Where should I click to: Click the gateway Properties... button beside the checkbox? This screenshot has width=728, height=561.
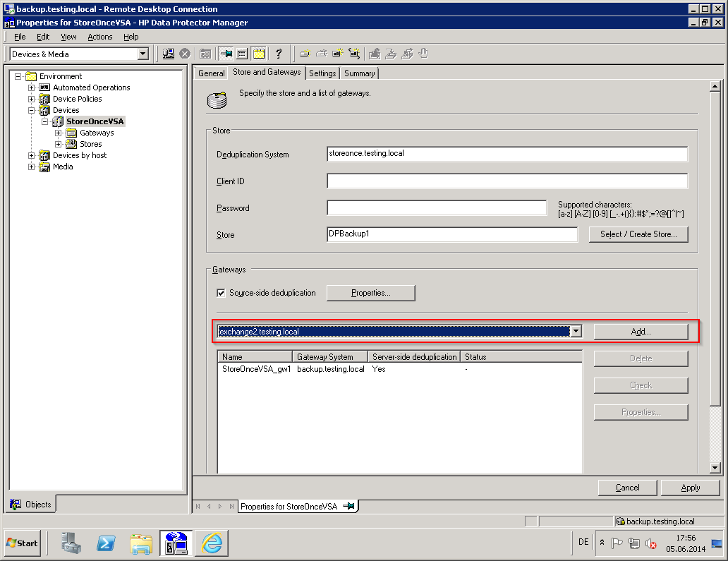370,293
